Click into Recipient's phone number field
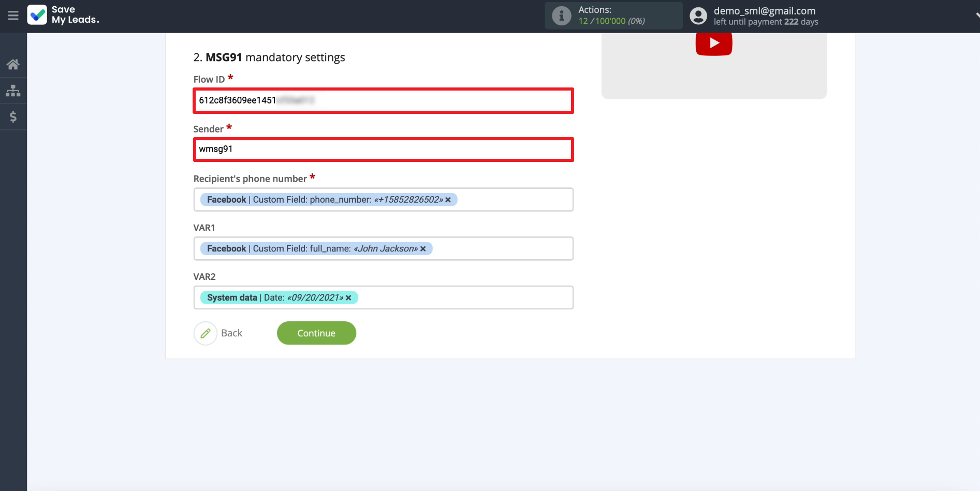Screen dimensions: 980x491 384,200
